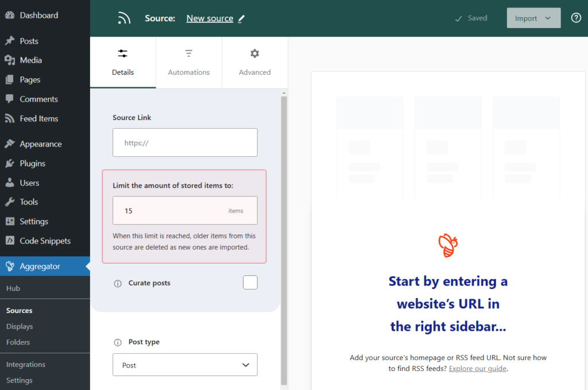Click the New source title link
This screenshot has width=588, height=390.
point(210,18)
